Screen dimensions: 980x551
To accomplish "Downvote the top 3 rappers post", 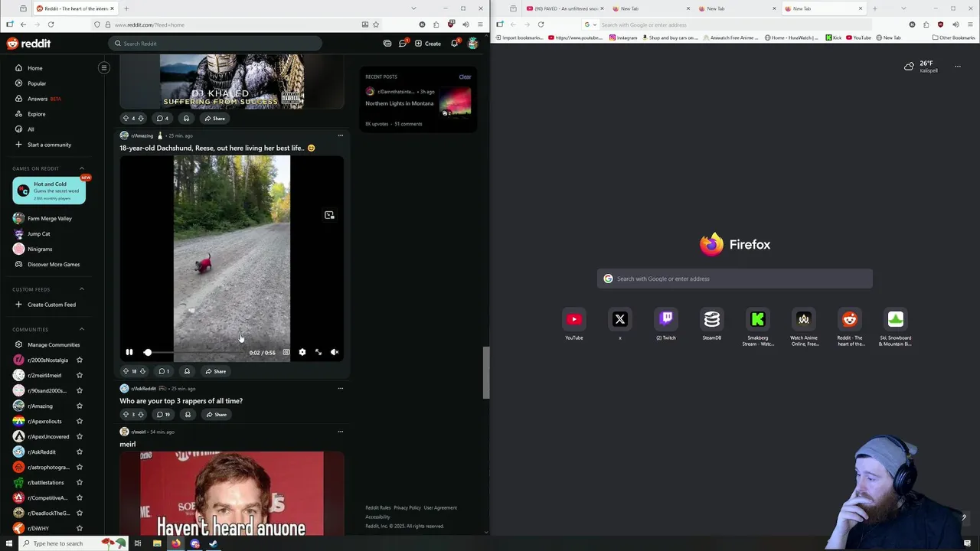I will tap(141, 415).
